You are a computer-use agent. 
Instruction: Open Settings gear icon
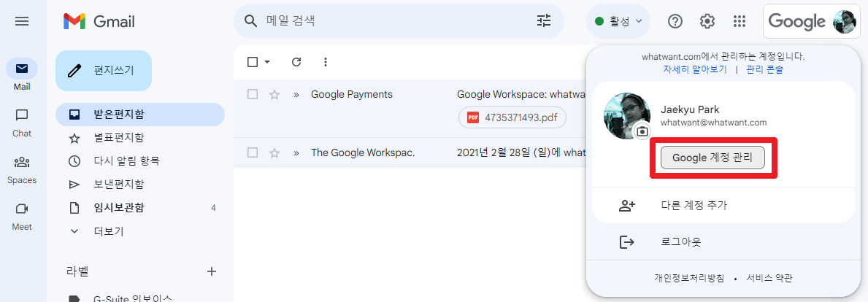[x=707, y=21]
